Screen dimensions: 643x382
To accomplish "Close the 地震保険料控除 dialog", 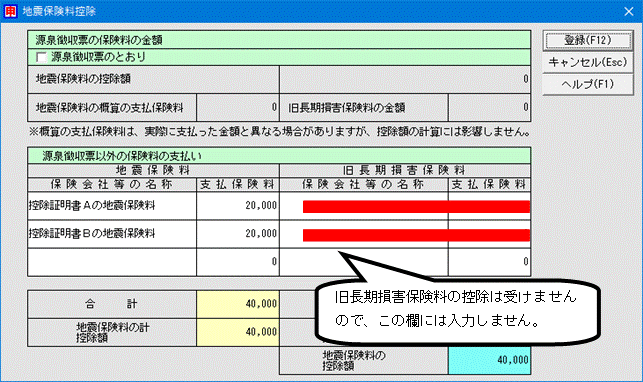I will (629, 11).
